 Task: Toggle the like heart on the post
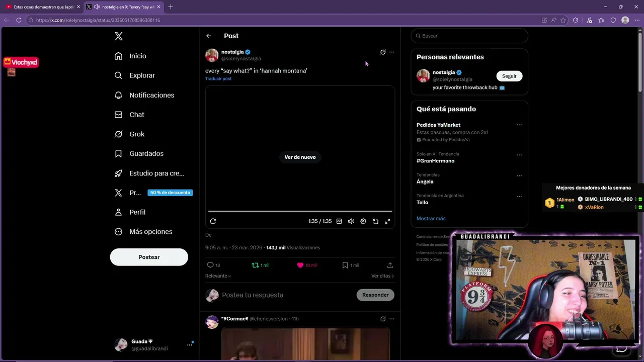pyautogui.click(x=300, y=265)
